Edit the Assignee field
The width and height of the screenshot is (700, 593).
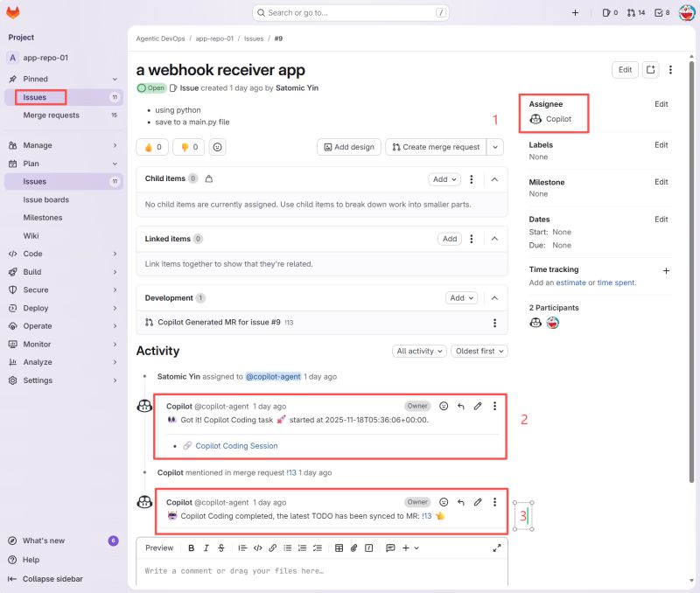tap(661, 103)
